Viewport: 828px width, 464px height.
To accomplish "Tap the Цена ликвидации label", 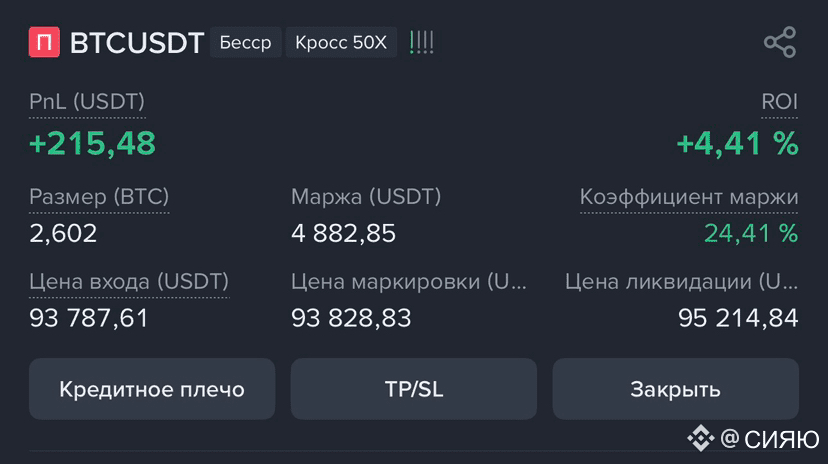I will (x=681, y=281).
